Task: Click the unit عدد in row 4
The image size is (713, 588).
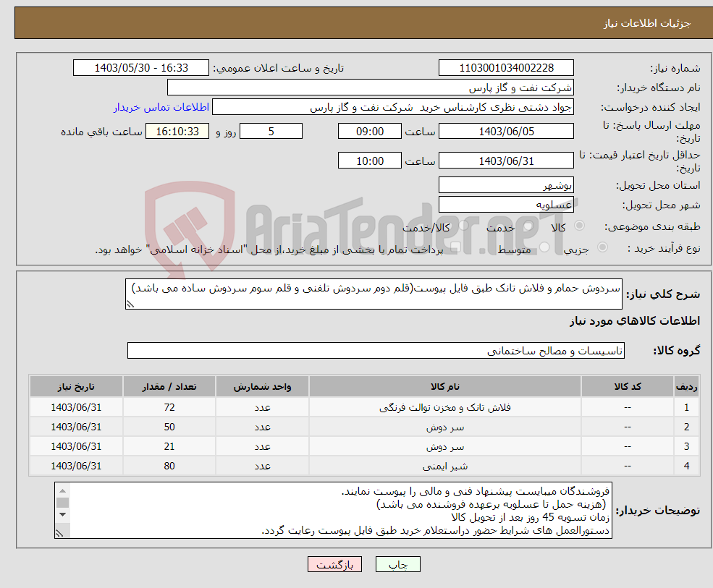Action: click(262, 466)
